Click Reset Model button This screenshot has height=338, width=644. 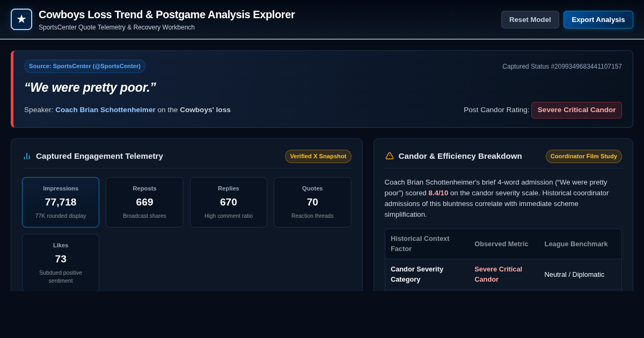pos(530,20)
